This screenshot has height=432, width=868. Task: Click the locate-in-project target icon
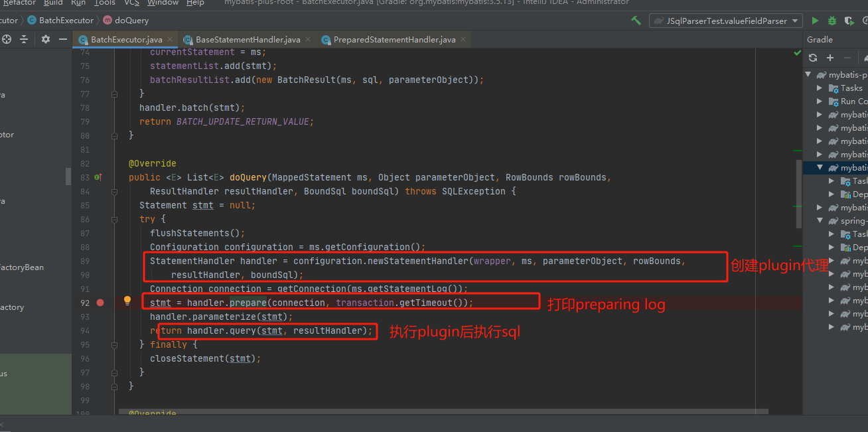tap(7, 40)
